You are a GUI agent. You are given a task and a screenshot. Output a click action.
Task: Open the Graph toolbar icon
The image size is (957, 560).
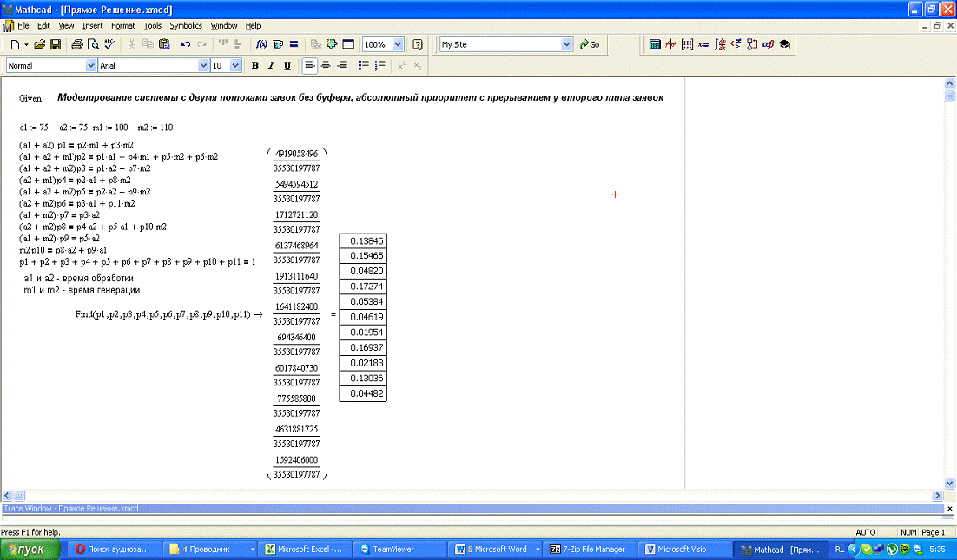pos(671,44)
